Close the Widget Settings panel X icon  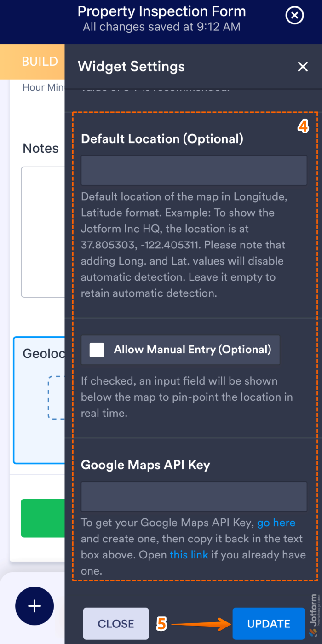(x=303, y=67)
